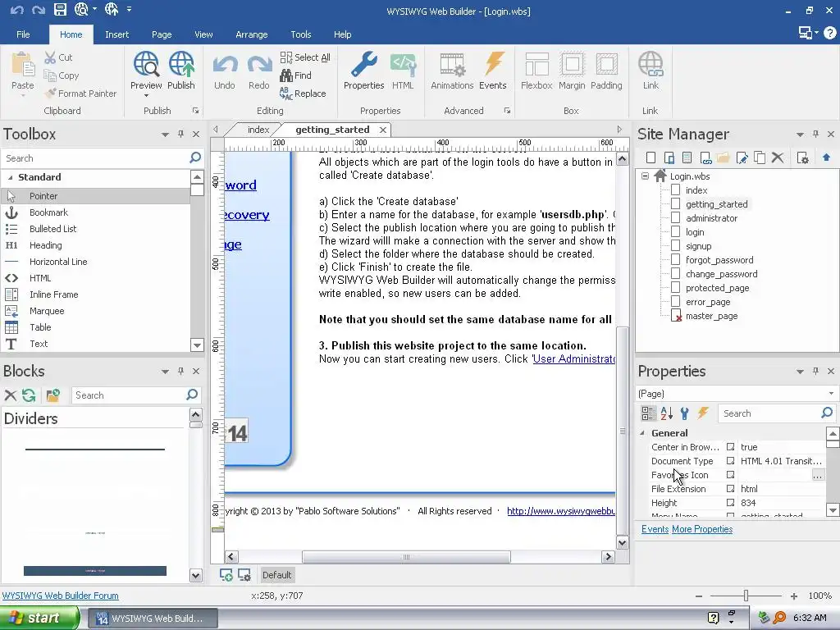
Task: Open the Replace tool
Action: pos(303,94)
